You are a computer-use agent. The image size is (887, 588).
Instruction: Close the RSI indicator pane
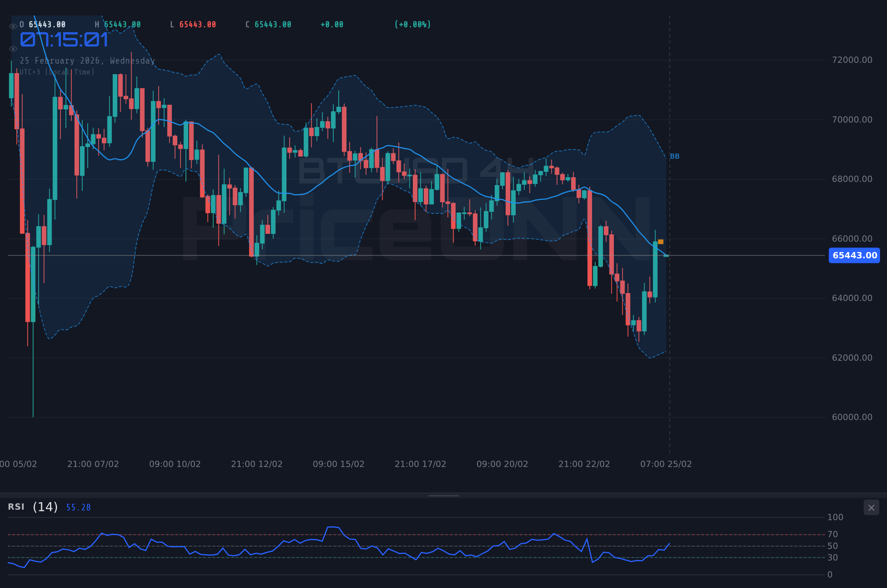pyautogui.click(x=871, y=507)
